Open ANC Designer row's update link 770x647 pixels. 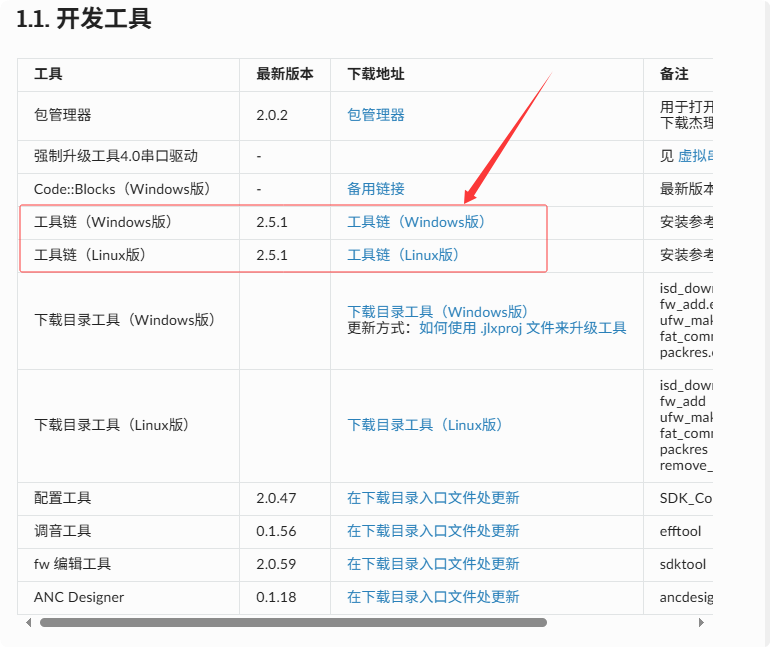[433, 597]
